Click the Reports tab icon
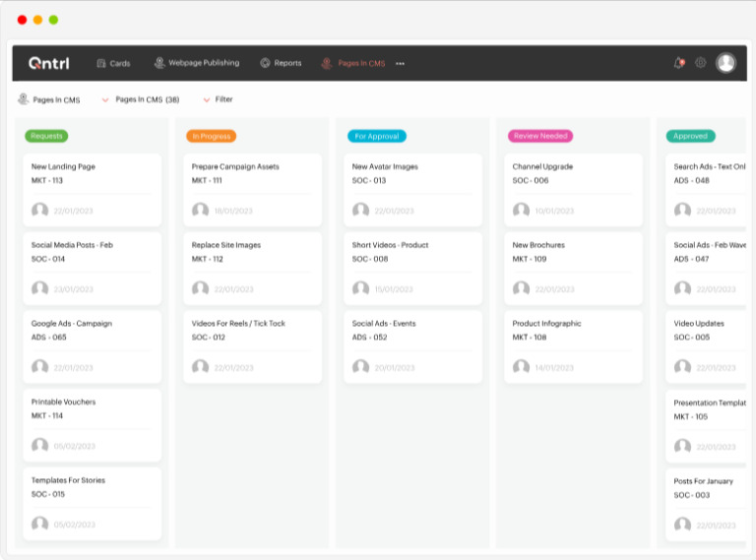Screen dimensions: 756x560 (265, 63)
